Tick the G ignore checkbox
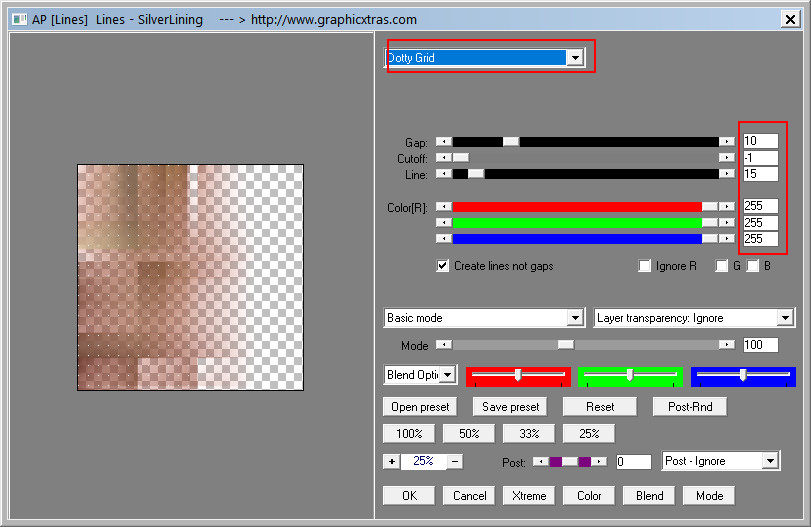This screenshot has width=811, height=527. point(722,266)
